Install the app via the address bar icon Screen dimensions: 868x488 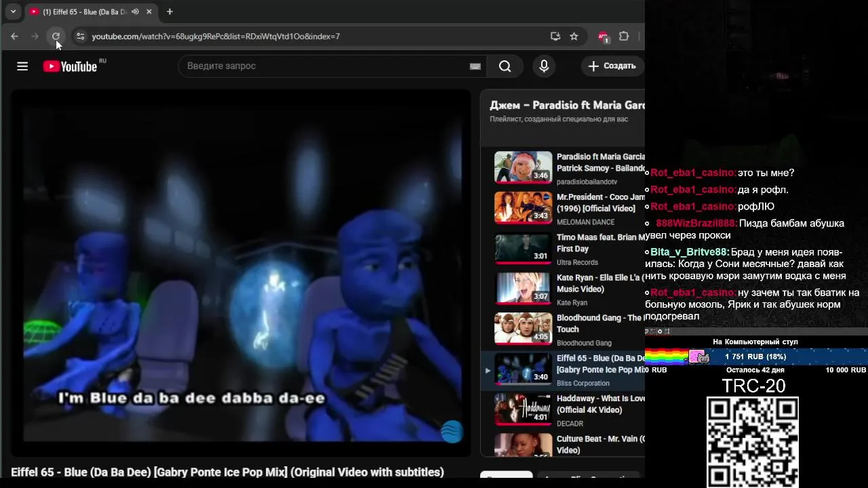pyautogui.click(x=555, y=36)
